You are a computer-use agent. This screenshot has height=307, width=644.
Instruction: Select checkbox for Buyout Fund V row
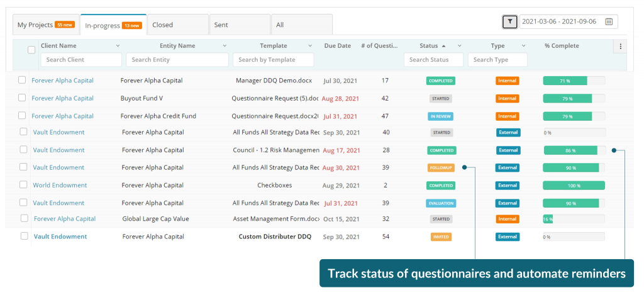coord(22,98)
